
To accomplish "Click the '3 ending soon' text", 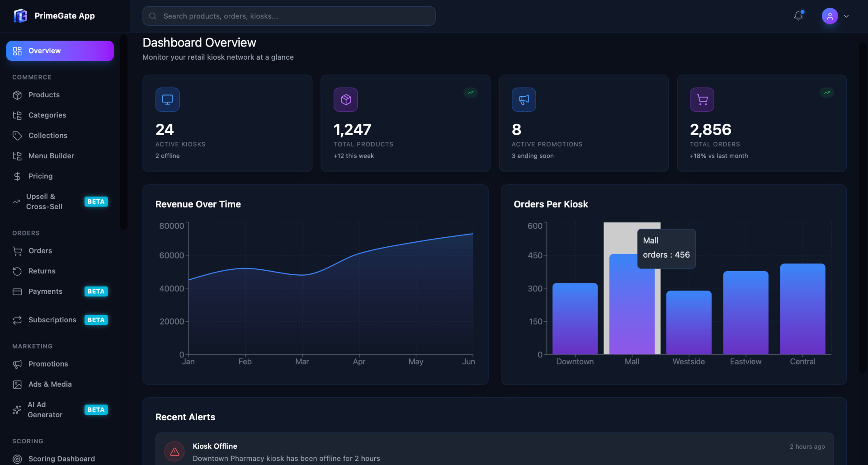I will point(533,156).
